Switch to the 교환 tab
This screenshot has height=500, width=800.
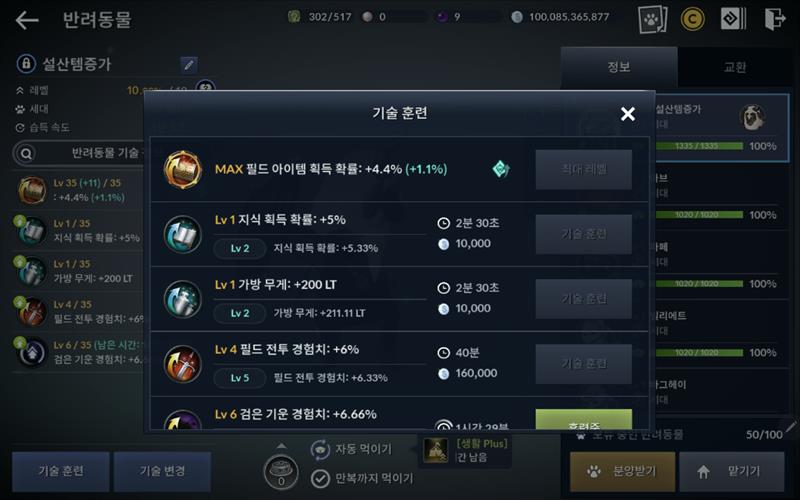click(x=735, y=67)
